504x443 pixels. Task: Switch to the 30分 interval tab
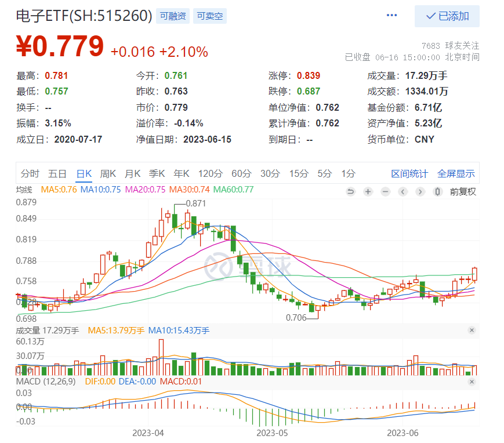[270, 174]
